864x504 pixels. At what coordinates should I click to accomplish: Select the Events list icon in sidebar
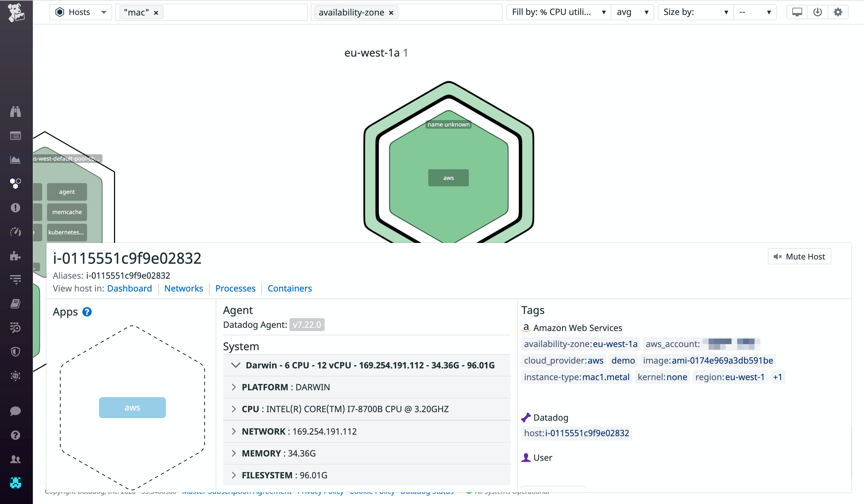[15, 135]
